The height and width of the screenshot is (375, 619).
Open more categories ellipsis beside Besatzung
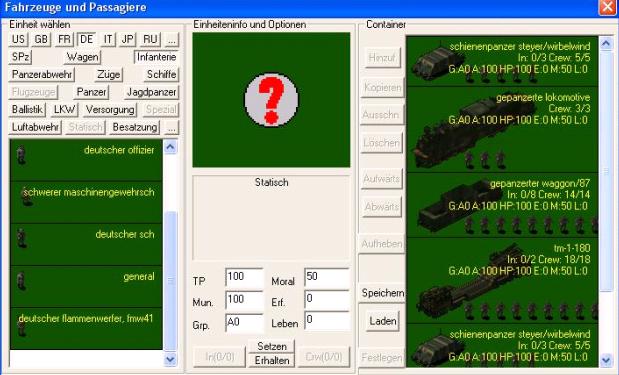(x=171, y=127)
